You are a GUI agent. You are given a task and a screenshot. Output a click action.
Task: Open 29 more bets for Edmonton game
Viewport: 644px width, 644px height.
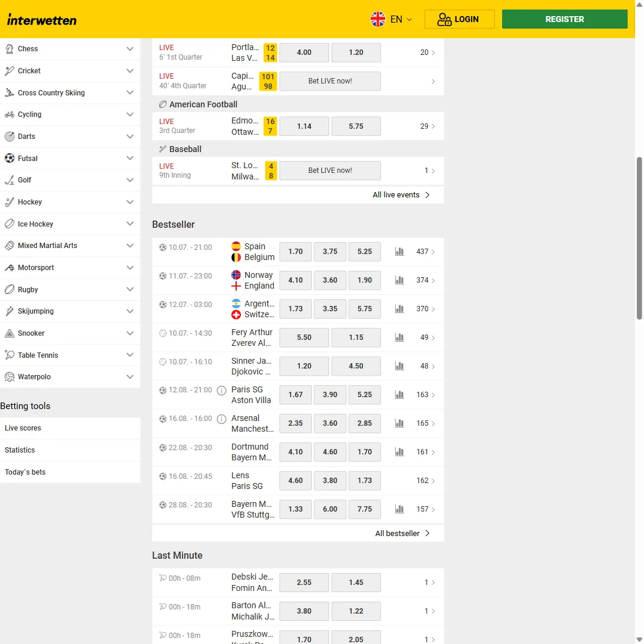[428, 126]
